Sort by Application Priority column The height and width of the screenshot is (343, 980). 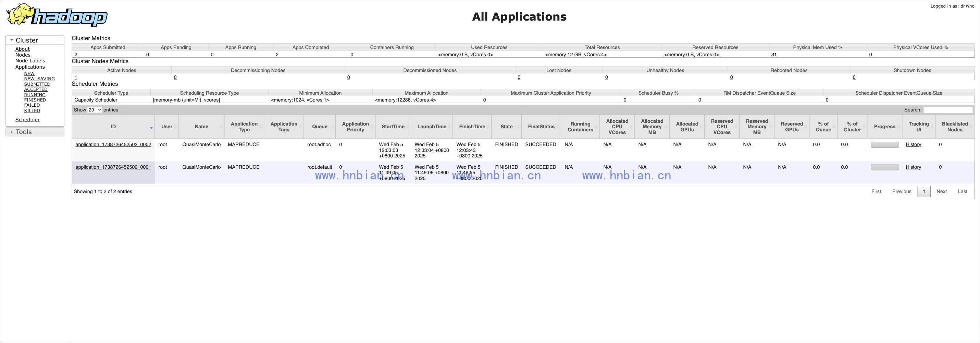[x=355, y=127]
